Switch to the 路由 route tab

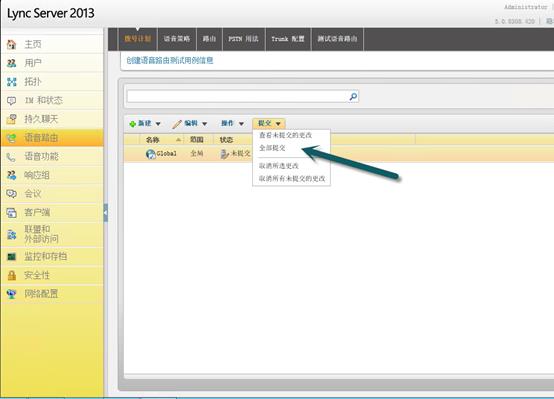(209, 39)
